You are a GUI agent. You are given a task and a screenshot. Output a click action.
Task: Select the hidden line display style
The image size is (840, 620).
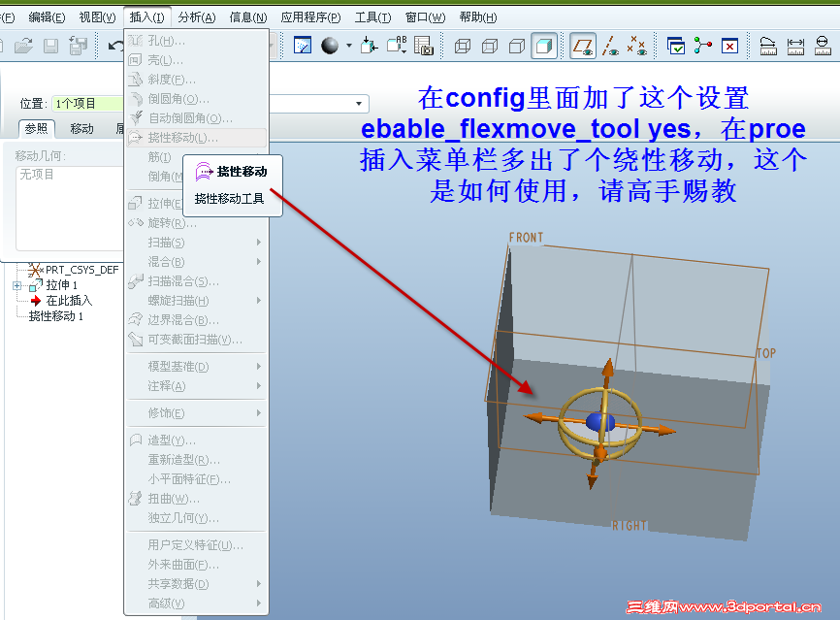490,44
